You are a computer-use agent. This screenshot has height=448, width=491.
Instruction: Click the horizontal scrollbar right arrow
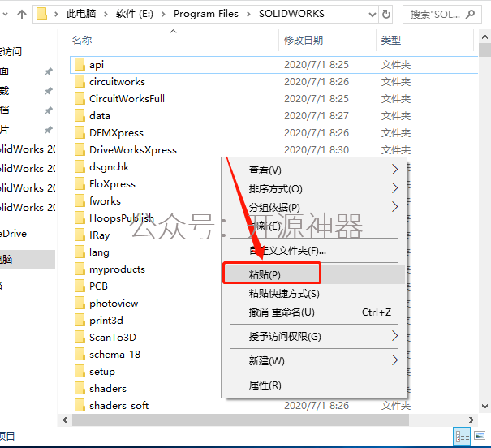(x=472, y=420)
